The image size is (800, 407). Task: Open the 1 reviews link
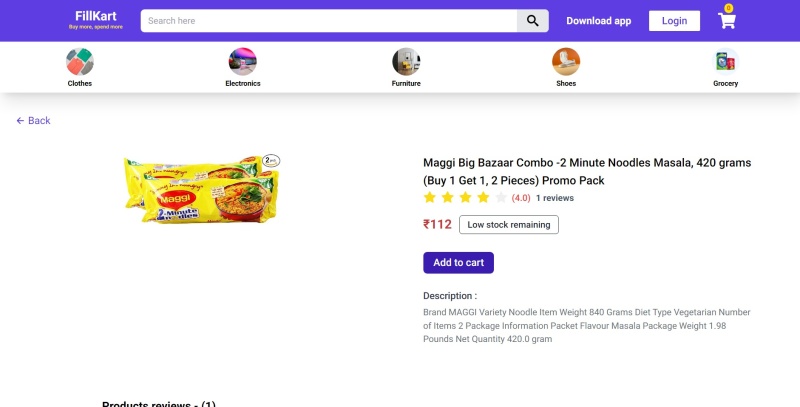point(555,198)
